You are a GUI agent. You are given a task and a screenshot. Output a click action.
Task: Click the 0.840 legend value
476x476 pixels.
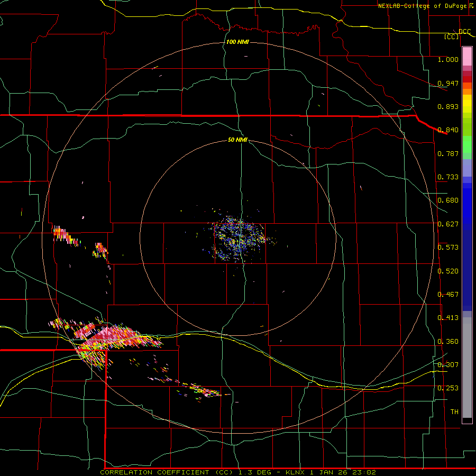tap(448, 130)
